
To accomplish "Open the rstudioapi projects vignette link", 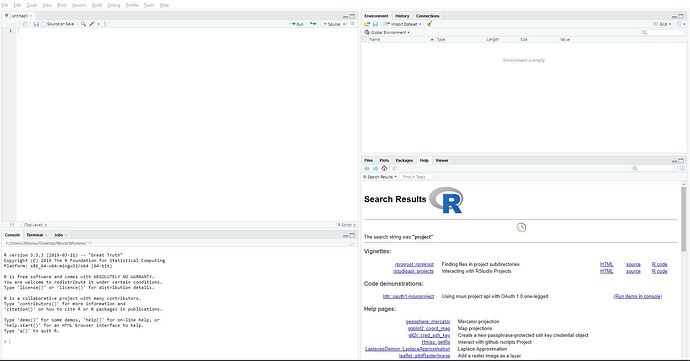I will (413, 271).
